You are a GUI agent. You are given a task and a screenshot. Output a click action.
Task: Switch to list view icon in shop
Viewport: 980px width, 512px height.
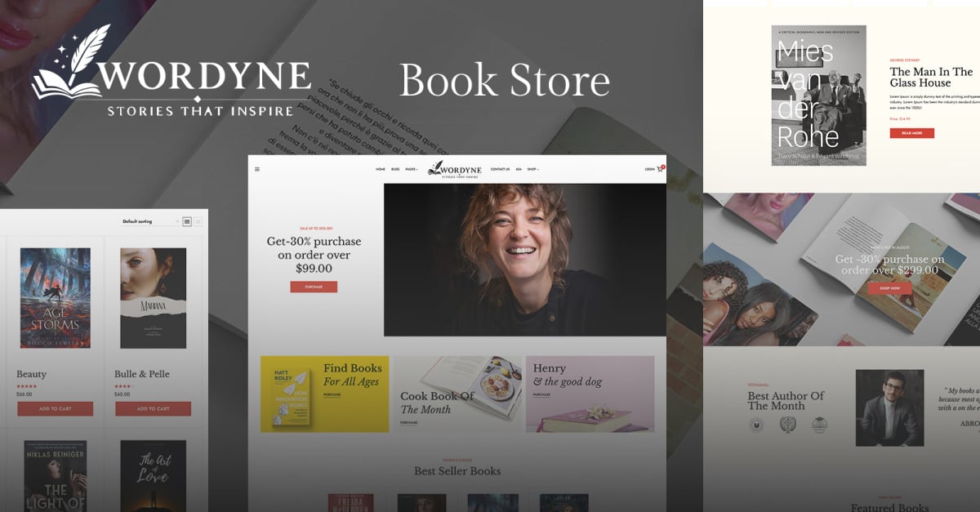pyautogui.click(x=198, y=221)
